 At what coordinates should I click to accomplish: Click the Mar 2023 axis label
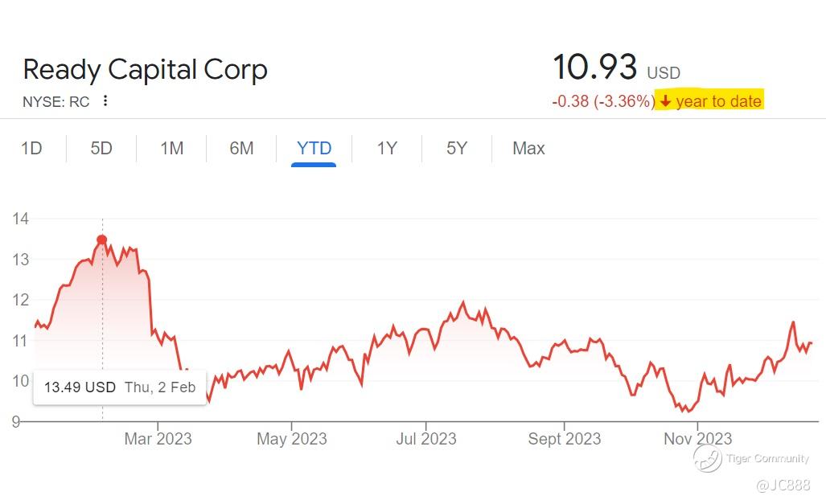158,439
